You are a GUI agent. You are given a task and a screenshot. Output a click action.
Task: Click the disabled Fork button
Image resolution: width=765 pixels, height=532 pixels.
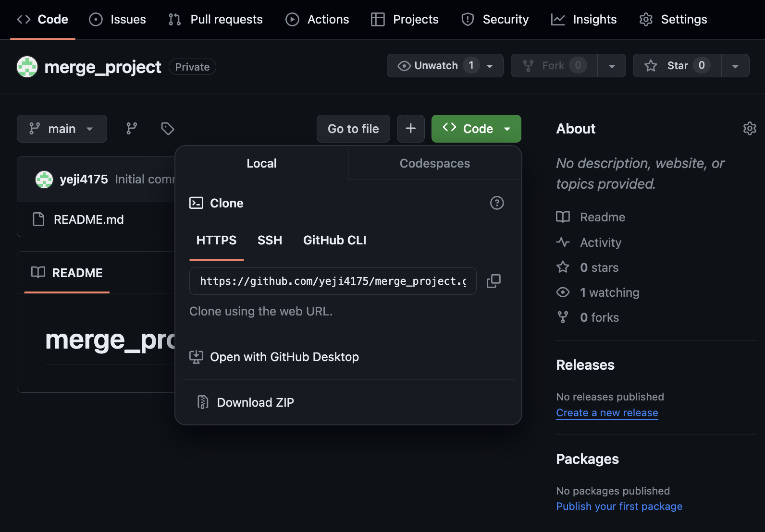(554, 66)
